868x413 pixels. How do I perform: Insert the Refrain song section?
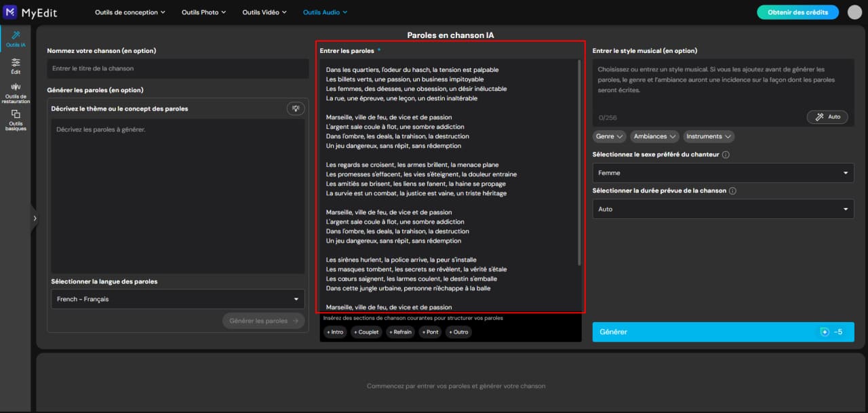click(400, 332)
